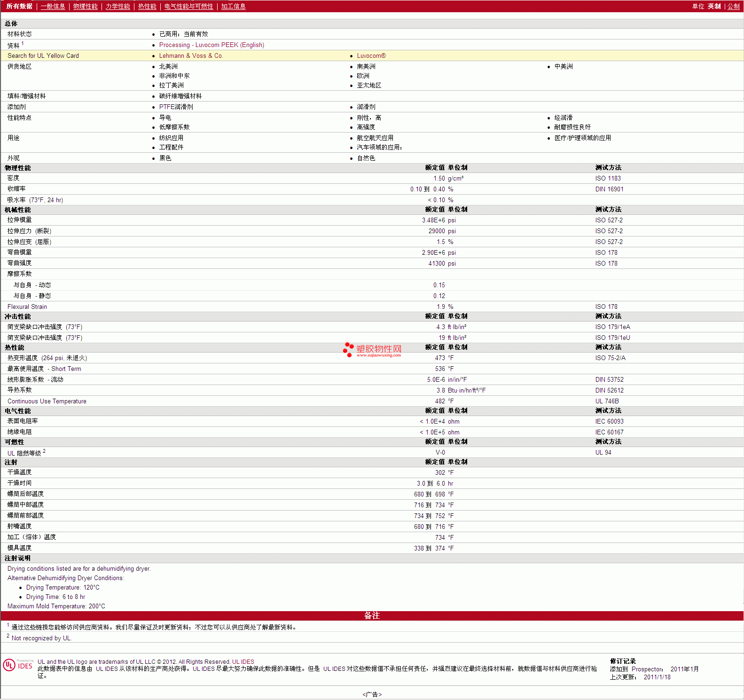Open the 加工信息 tab
This screenshot has height=700, width=744.
point(233,6)
